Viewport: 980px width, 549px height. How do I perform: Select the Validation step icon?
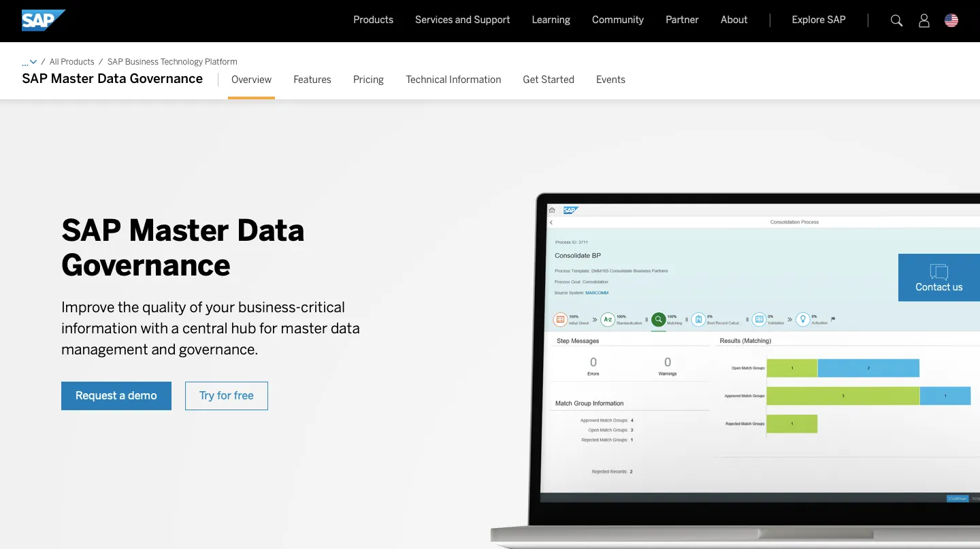759,319
